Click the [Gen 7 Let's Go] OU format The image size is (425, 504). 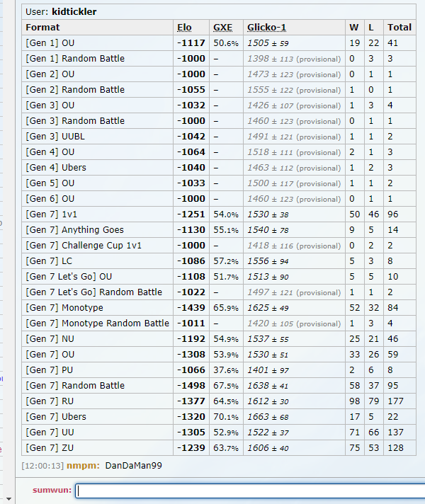click(69, 277)
